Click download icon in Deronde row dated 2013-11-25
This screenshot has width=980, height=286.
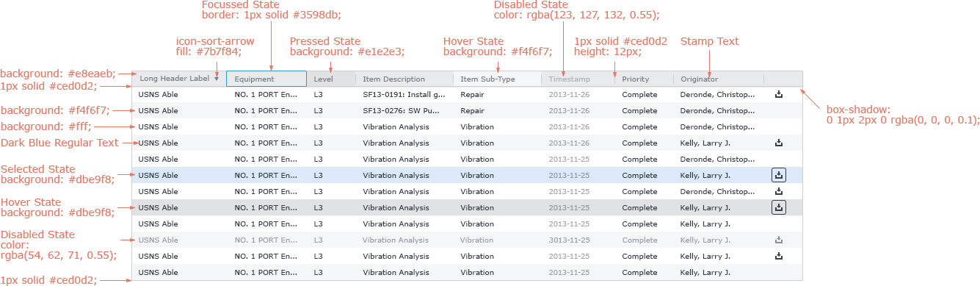pyautogui.click(x=779, y=191)
